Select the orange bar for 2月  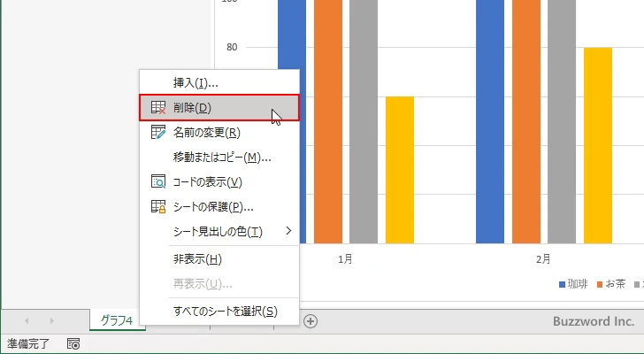click(x=526, y=121)
